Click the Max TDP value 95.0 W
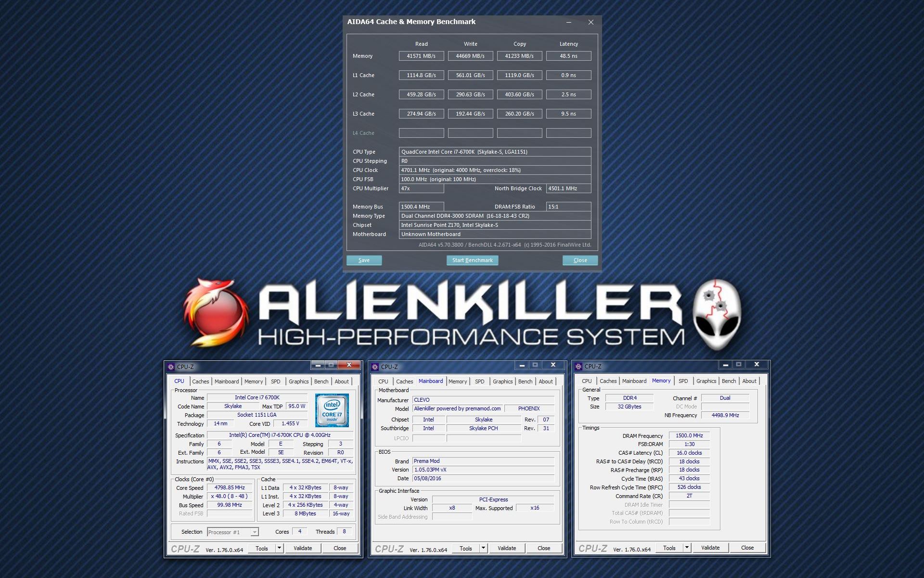 click(x=297, y=407)
